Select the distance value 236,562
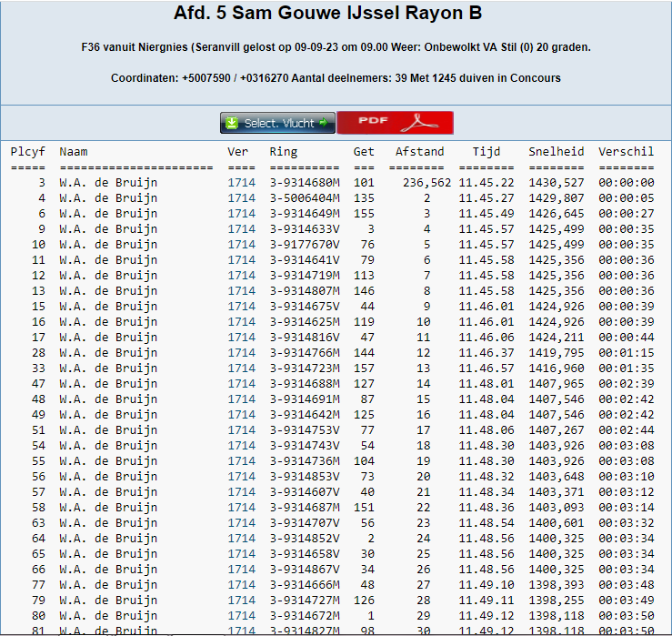This screenshot has height=636, width=672. coord(426,183)
